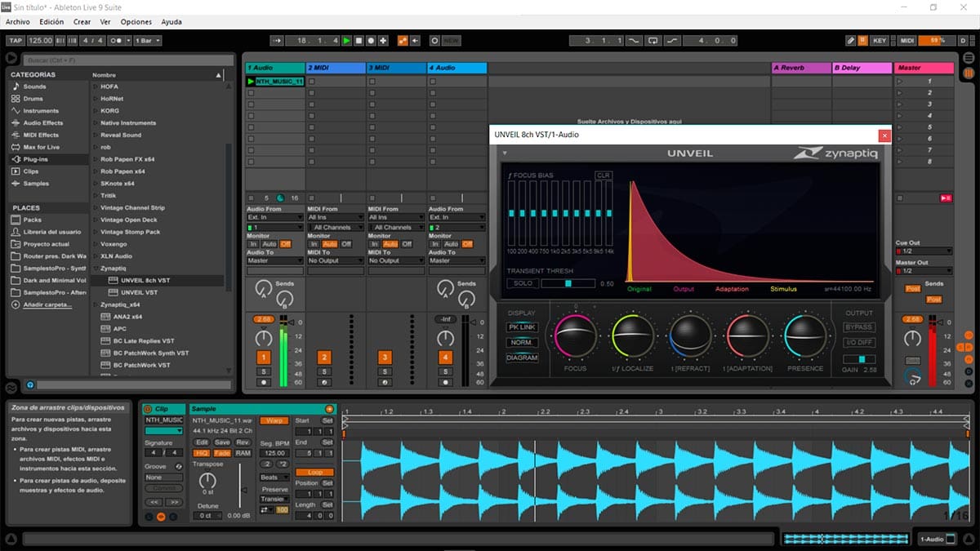
Task: Toggle track 1 activator button
Action: click(x=264, y=358)
